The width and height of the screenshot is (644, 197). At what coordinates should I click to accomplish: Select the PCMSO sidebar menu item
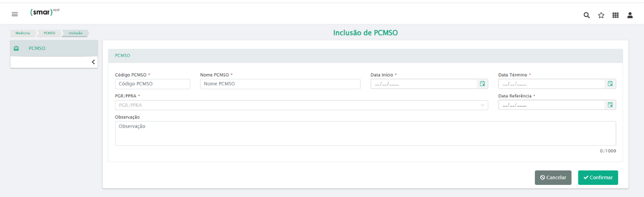click(x=54, y=48)
